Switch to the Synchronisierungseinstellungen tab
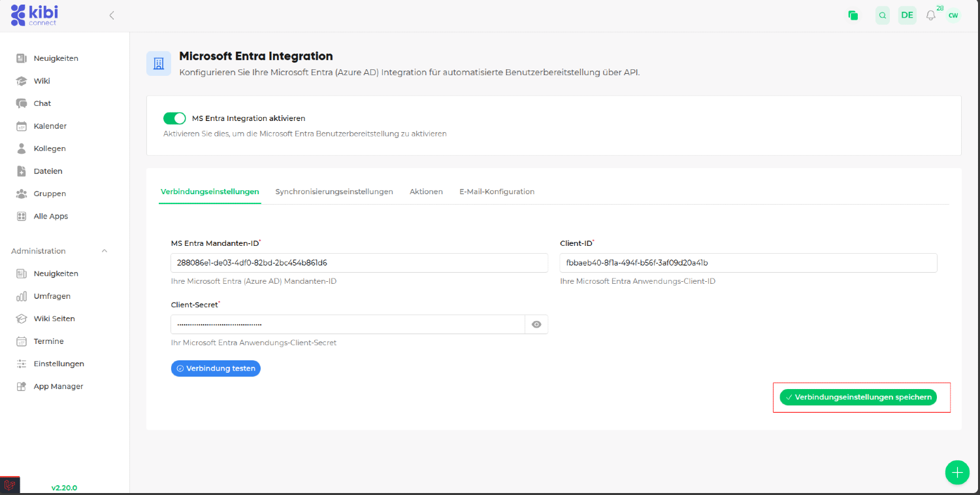 click(335, 192)
